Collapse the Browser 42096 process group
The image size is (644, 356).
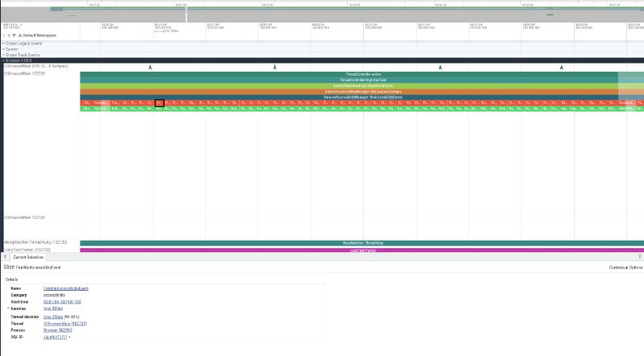(3, 60)
